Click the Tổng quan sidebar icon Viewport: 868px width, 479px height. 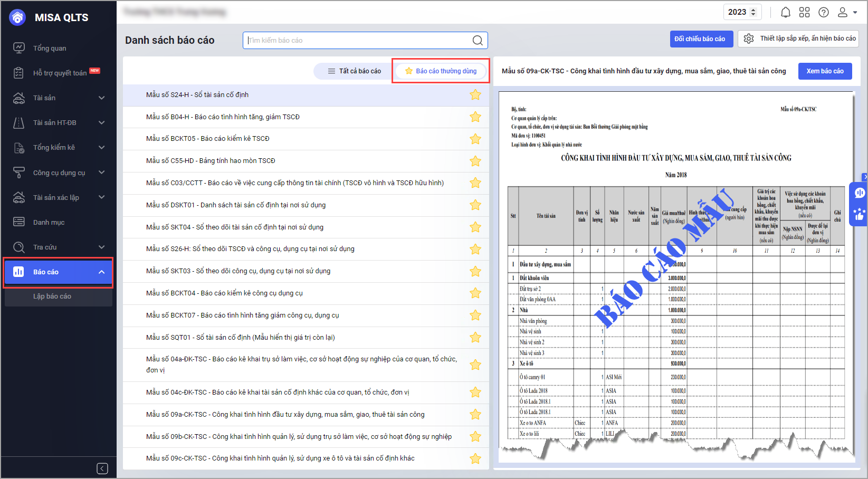pyautogui.click(x=19, y=48)
